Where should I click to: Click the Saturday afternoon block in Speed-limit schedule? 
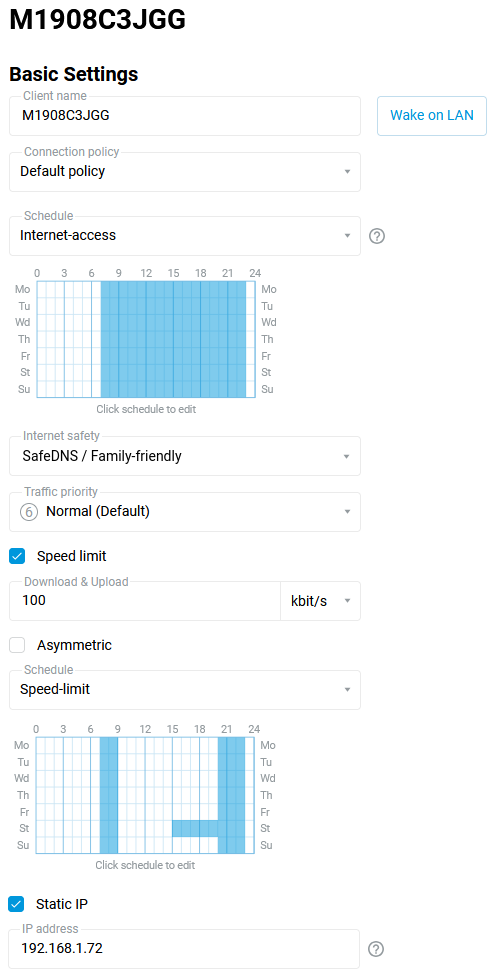click(x=195, y=829)
